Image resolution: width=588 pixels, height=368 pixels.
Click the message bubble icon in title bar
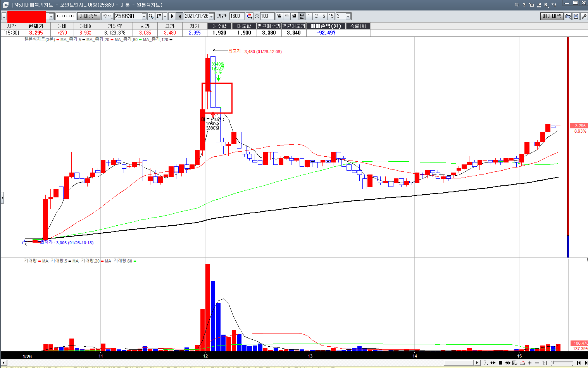coord(517,5)
